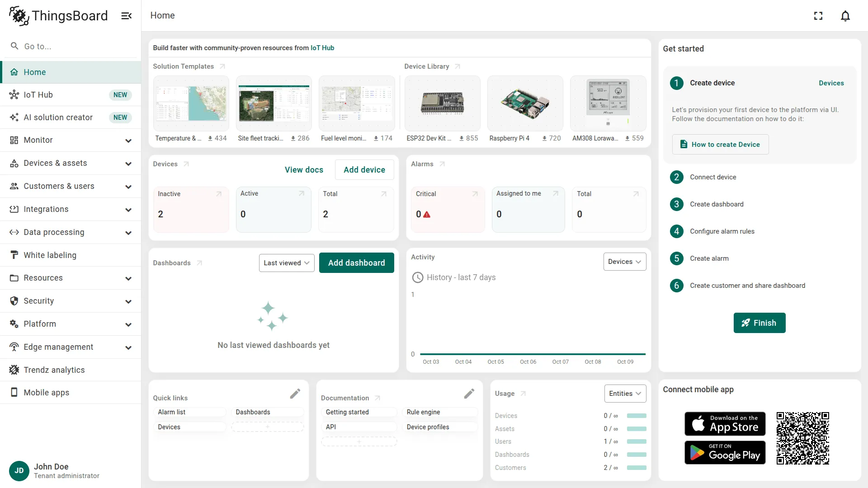Collapse the sidebar with the menu toggle icon
The width and height of the screenshot is (868, 488).
pos(127,16)
